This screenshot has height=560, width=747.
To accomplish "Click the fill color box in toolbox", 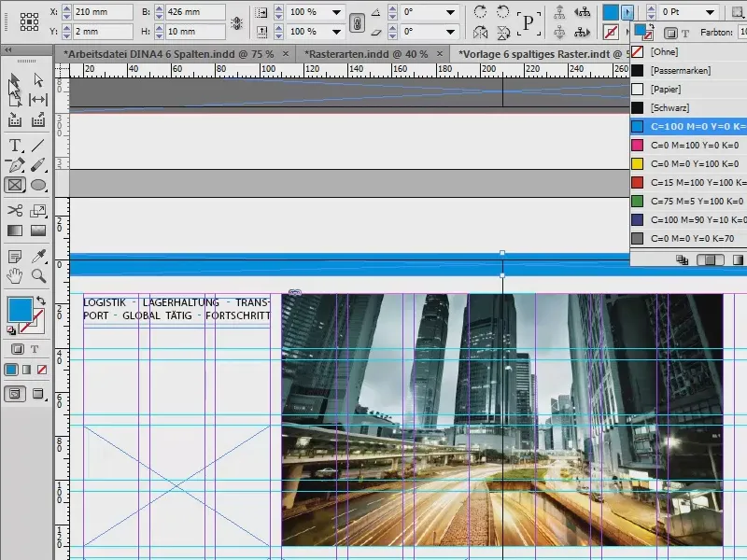I will (20, 309).
